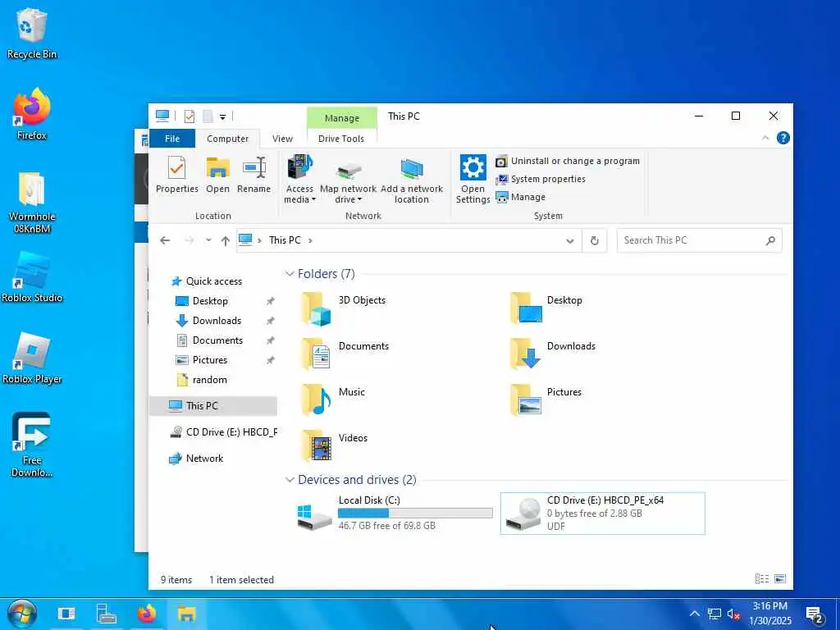Select Uninstall or change a program
840x630 pixels.
[568, 161]
